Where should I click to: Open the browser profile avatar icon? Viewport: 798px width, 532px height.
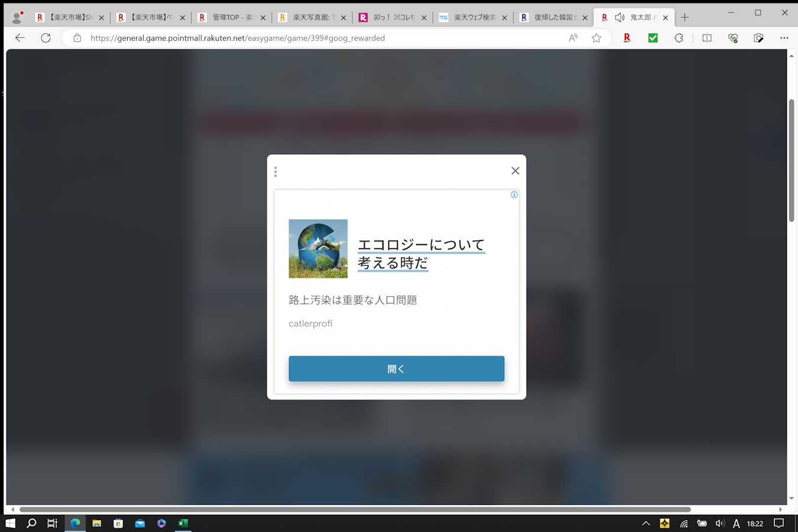17,17
